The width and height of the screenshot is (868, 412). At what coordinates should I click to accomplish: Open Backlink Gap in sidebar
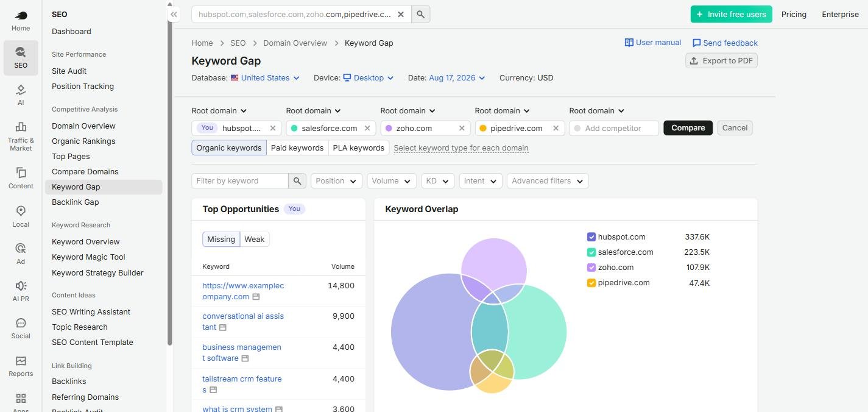75,202
